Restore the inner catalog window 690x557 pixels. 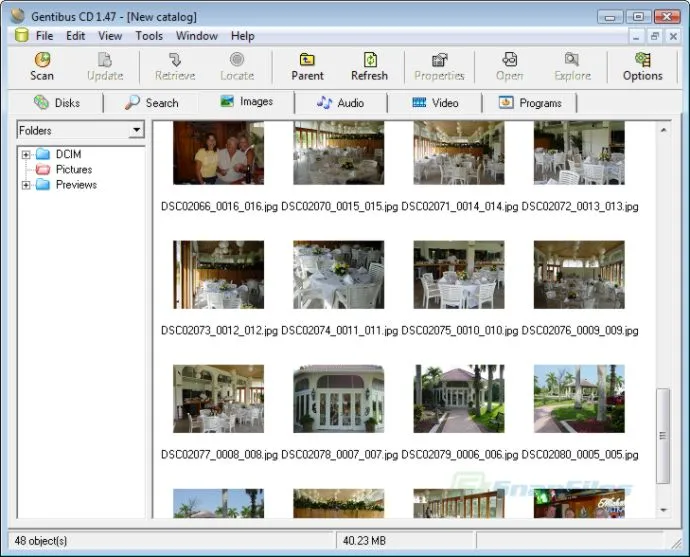[x=655, y=36]
